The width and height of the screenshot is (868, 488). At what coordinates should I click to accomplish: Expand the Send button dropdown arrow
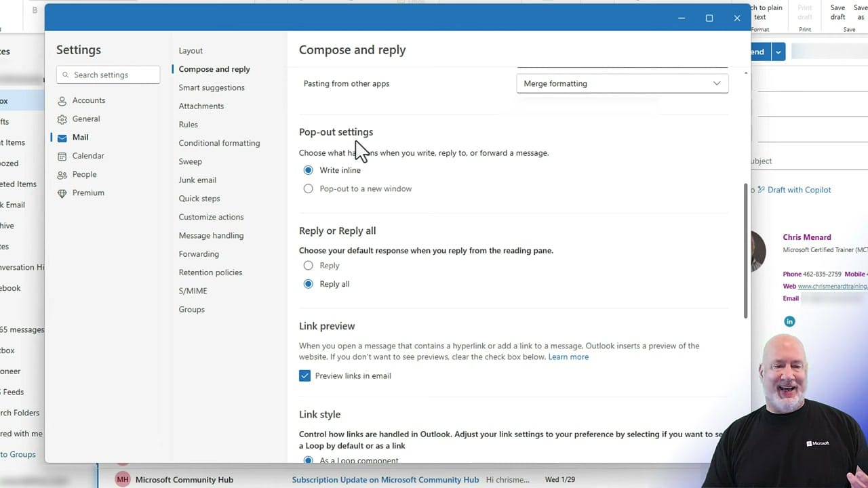pyautogui.click(x=778, y=51)
